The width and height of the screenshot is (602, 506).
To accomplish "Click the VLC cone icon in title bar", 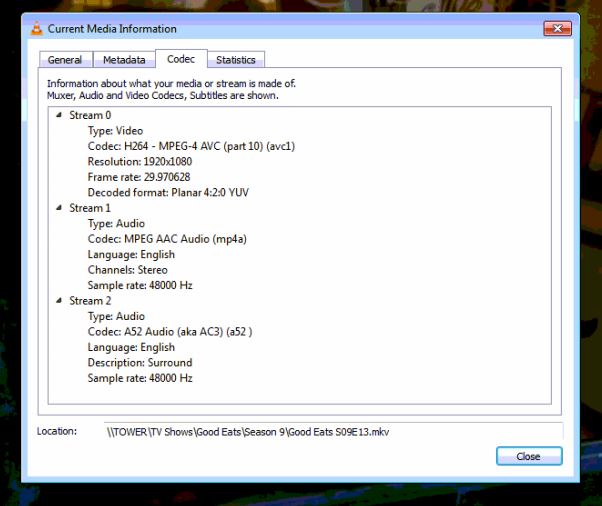I will point(36,29).
